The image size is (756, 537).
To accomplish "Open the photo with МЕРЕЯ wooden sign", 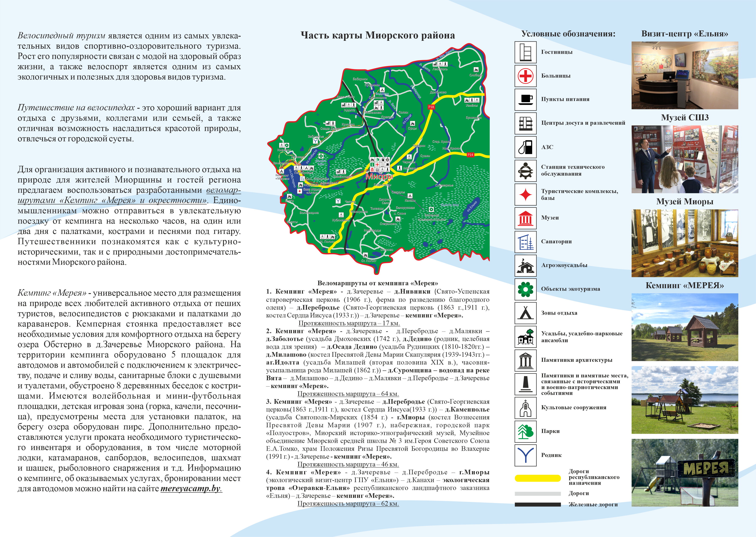I will (x=685, y=472).
